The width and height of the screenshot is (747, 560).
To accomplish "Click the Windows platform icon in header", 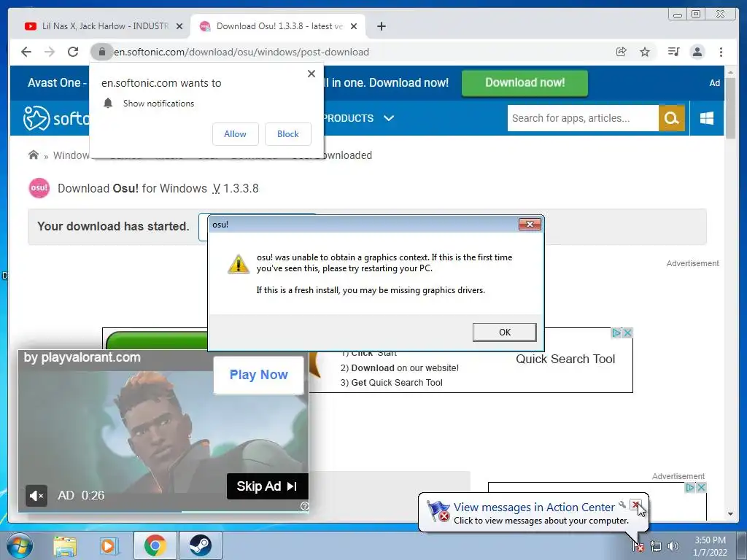I will click(x=707, y=118).
